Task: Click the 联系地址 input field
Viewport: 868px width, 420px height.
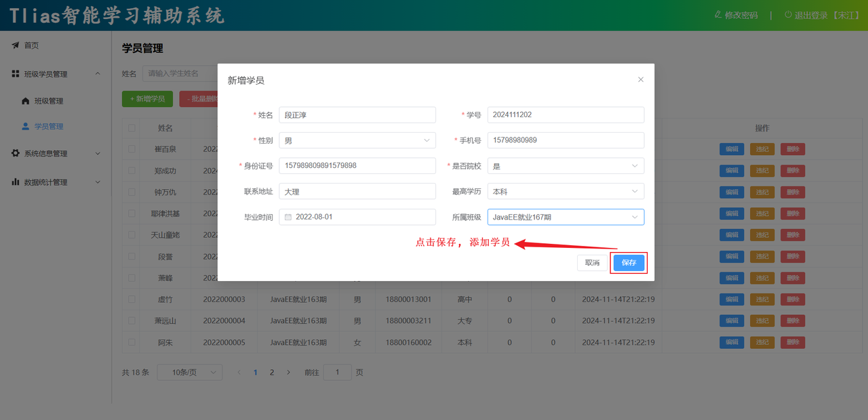Action: (x=357, y=192)
